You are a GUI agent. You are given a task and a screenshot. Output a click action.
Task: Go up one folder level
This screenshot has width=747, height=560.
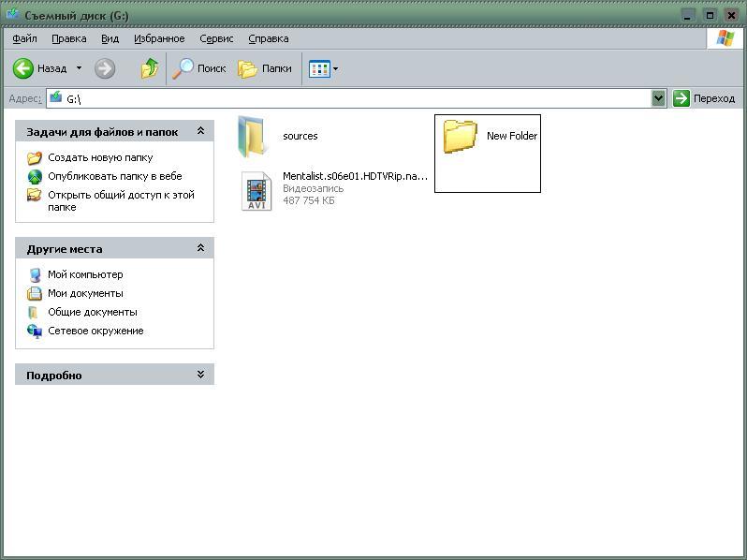click(x=150, y=68)
